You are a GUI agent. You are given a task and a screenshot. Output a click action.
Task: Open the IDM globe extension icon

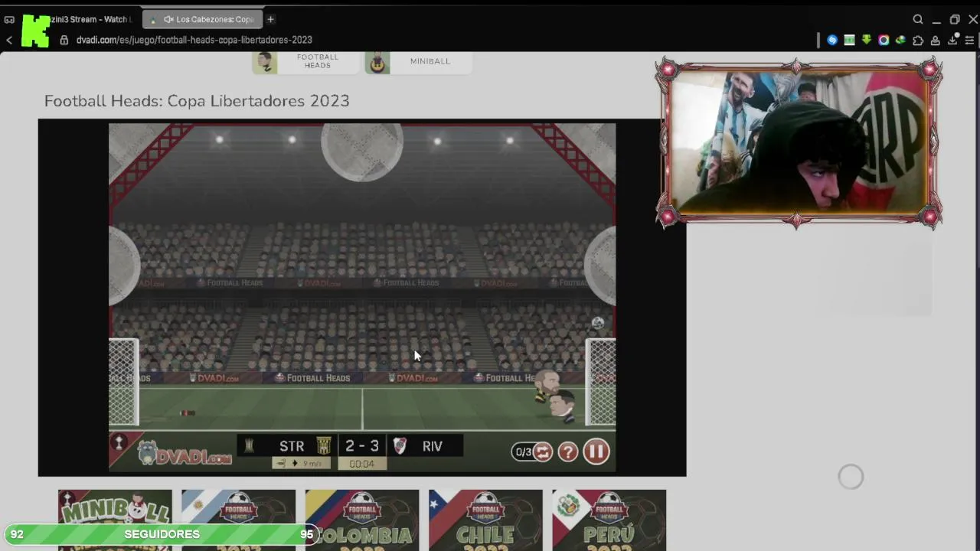(900, 40)
